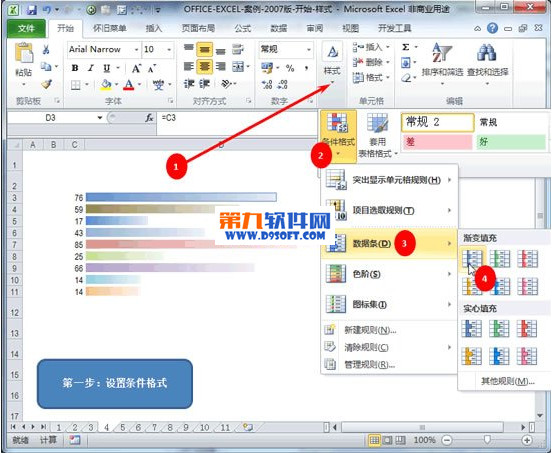Open 套用表格格式 table format
Screen dimensions: 553x453
click(x=377, y=136)
